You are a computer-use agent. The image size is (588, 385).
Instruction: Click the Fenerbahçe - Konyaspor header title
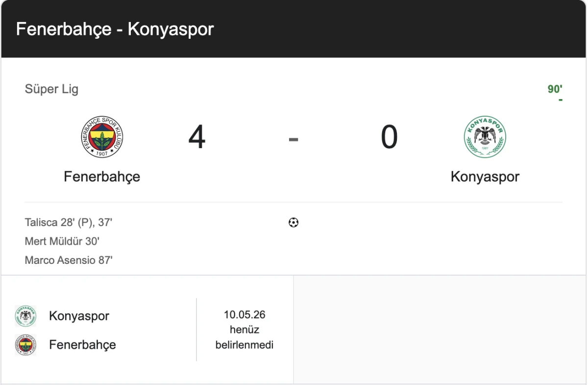tap(115, 29)
